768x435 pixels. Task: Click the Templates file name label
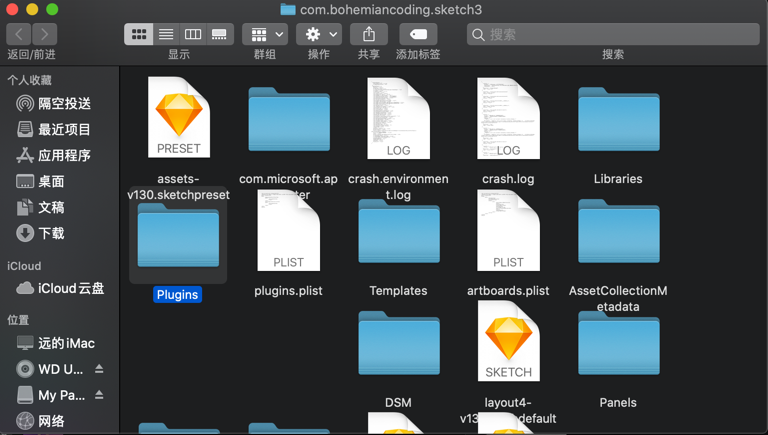pyautogui.click(x=398, y=291)
